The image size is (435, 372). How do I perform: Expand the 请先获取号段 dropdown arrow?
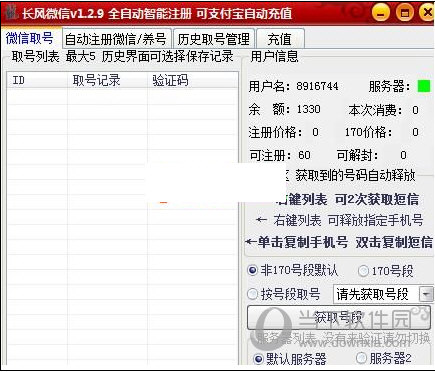click(x=426, y=294)
